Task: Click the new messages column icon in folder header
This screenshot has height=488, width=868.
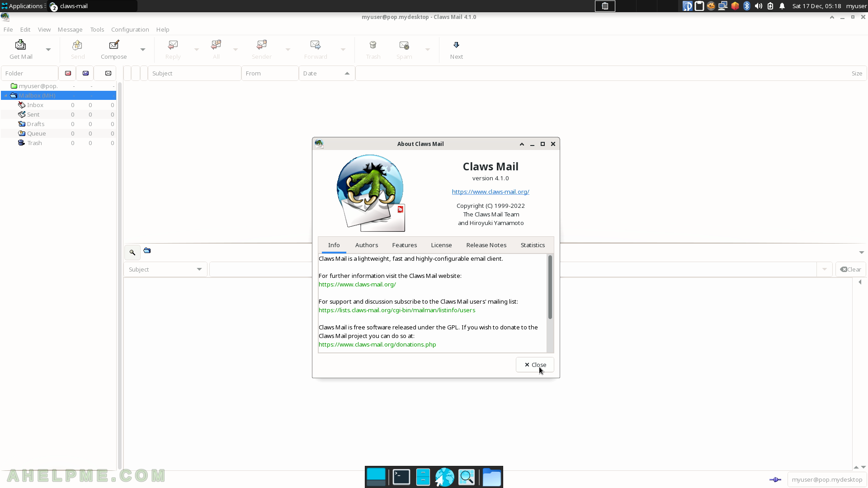Action: tap(68, 73)
